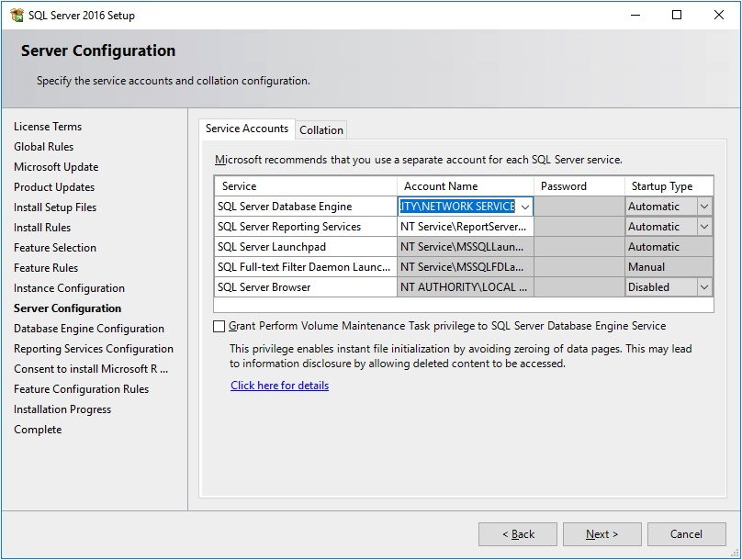Close the SQL Server 2016 Setup window
Viewport: 742px width, 560px height.
[x=718, y=15]
